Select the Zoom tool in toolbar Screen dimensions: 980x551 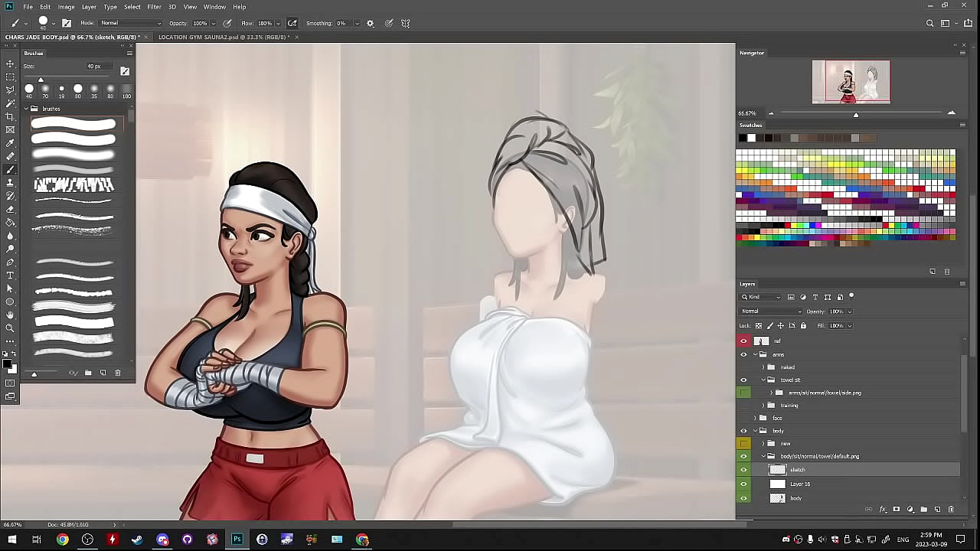point(10,328)
